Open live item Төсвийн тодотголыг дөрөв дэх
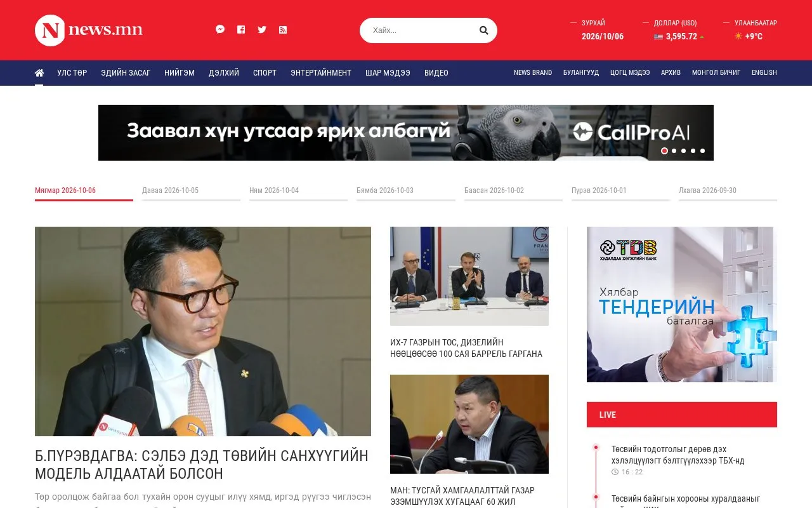The width and height of the screenshot is (812, 508). (678, 455)
